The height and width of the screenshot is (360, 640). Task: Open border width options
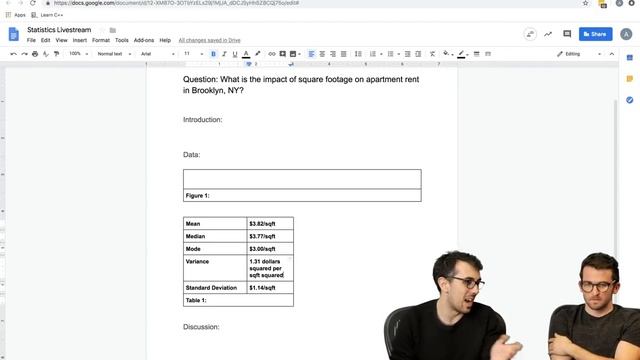coord(476,54)
